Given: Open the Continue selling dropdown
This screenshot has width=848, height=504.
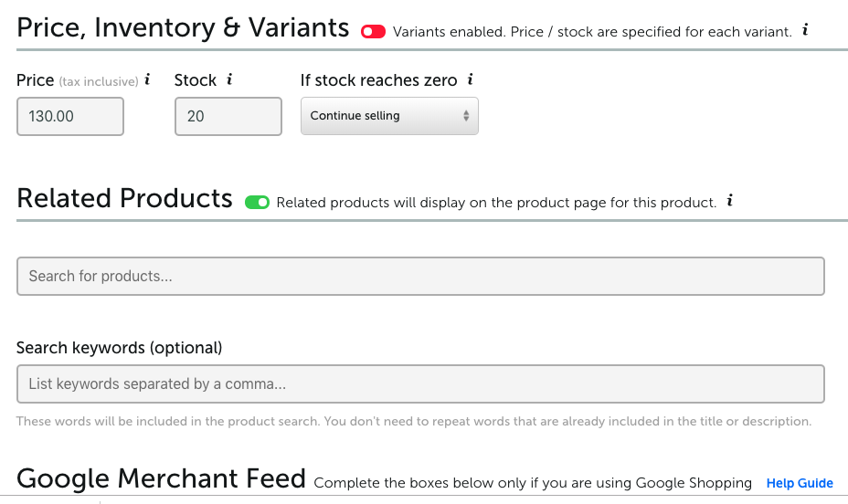Looking at the screenshot, I should click(x=389, y=116).
